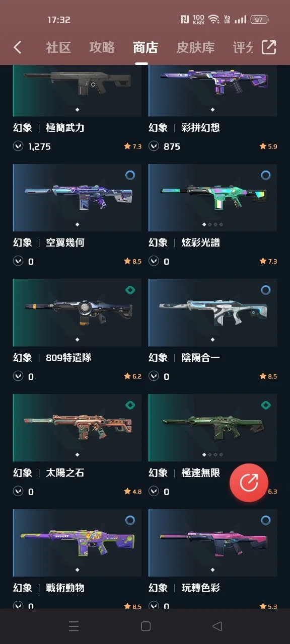Tap the blue ring on 炫彩光譜 card
This screenshot has height=644, width=290.
[x=266, y=175]
